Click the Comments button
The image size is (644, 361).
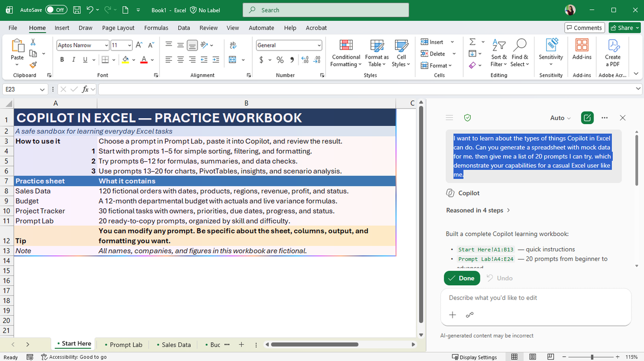[584, 27]
